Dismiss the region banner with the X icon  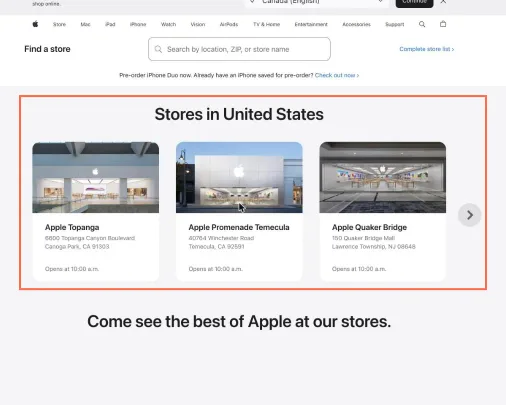443,2
